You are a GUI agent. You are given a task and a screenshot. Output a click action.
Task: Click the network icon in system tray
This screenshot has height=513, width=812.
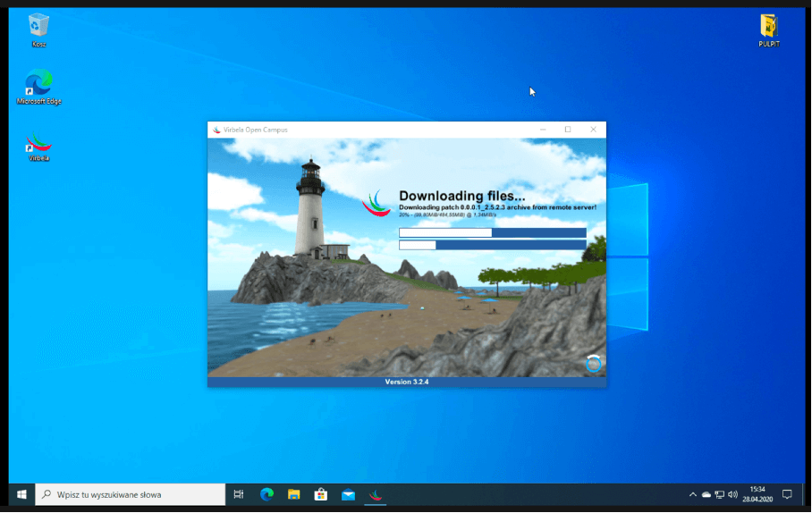coord(720,494)
